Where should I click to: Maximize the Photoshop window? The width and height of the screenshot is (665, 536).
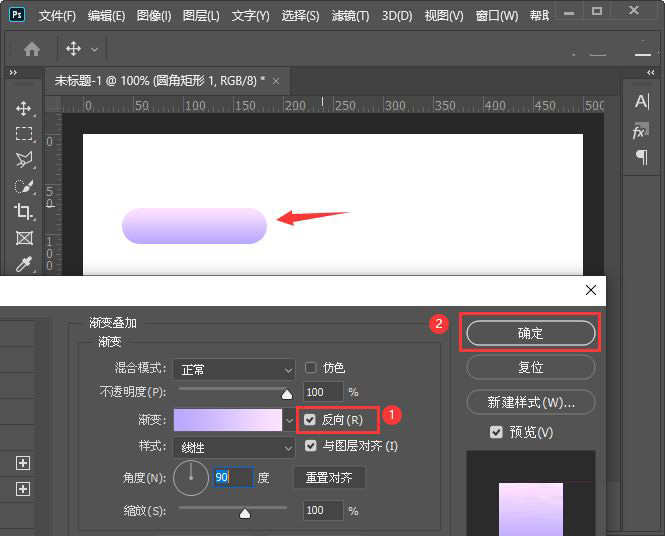(597, 11)
